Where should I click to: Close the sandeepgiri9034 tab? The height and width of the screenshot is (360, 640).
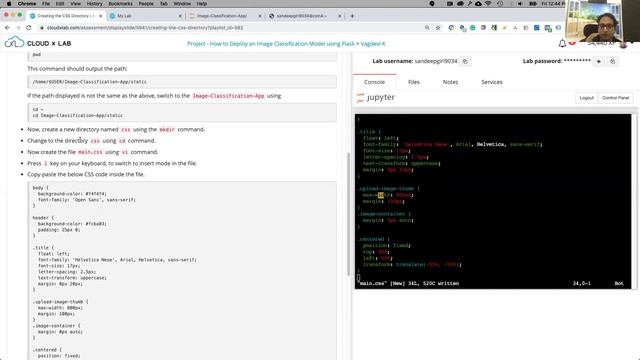pos(339,16)
